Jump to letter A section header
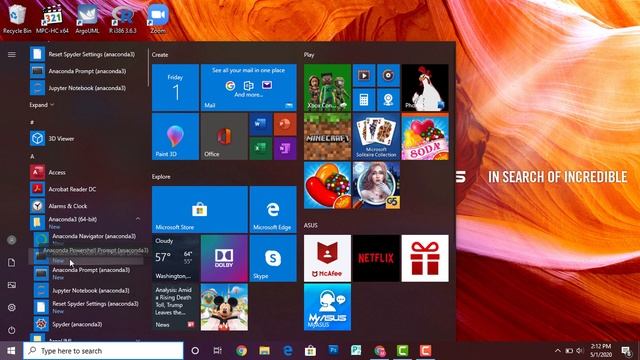Image resolution: width=640 pixels, height=360 pixels. [32, 156]
